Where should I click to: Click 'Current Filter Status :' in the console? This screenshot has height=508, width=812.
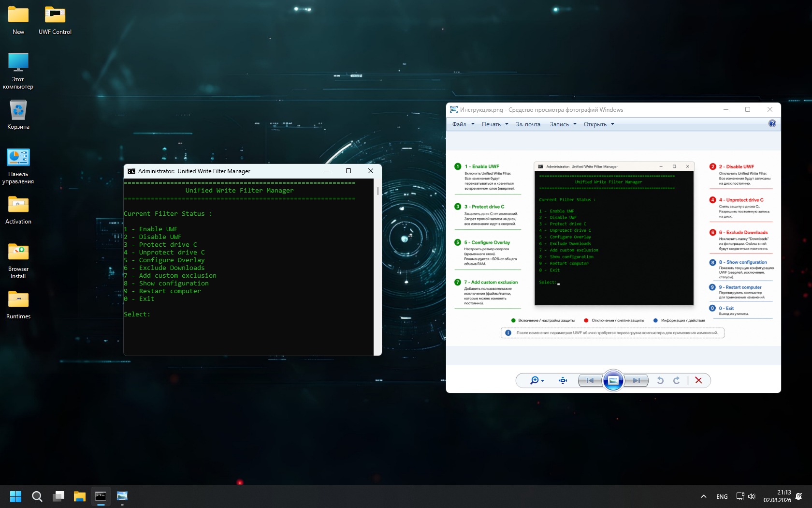(x=168, y=214)
